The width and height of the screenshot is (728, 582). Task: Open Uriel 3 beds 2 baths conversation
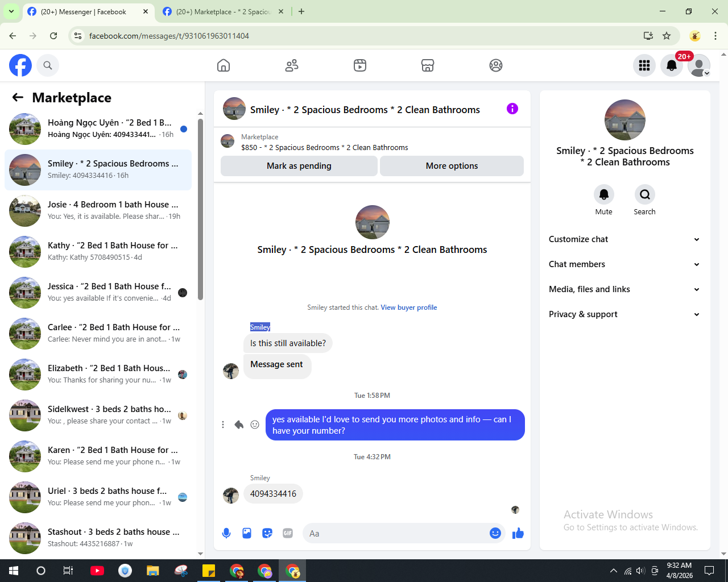pos(98,497)
